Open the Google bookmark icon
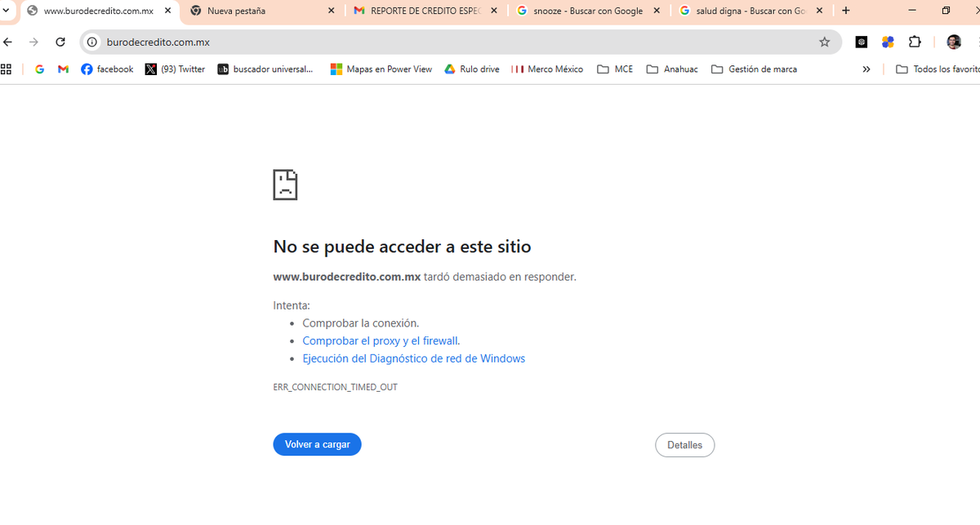This screenshot has height=525, width=980. (x=39, y=69)
